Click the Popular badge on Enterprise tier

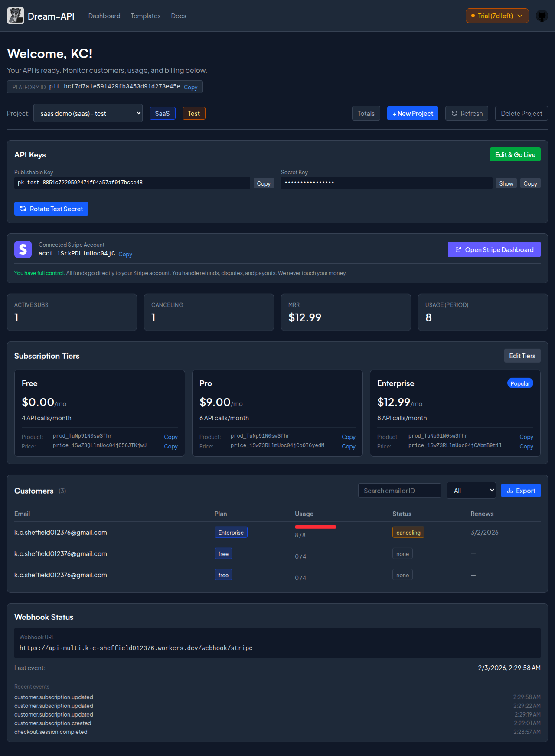click(x=520, y=383)
